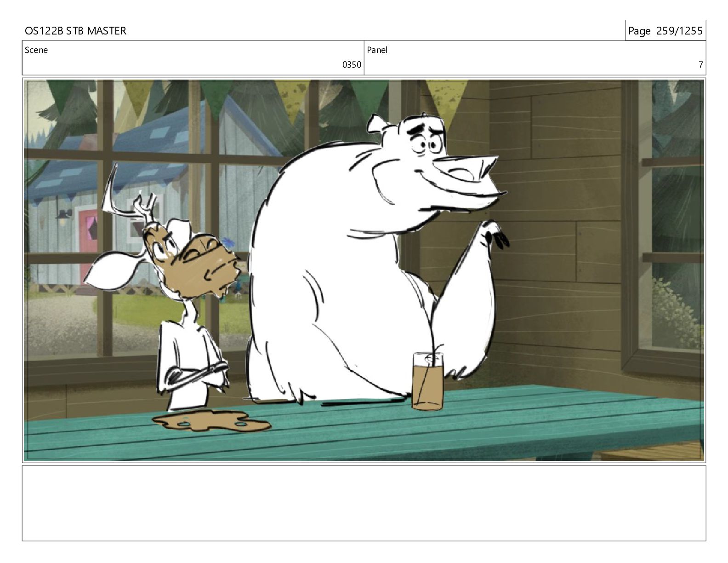728x563 pixels.
Task: Click the Scene label
Action: point(36,50)
